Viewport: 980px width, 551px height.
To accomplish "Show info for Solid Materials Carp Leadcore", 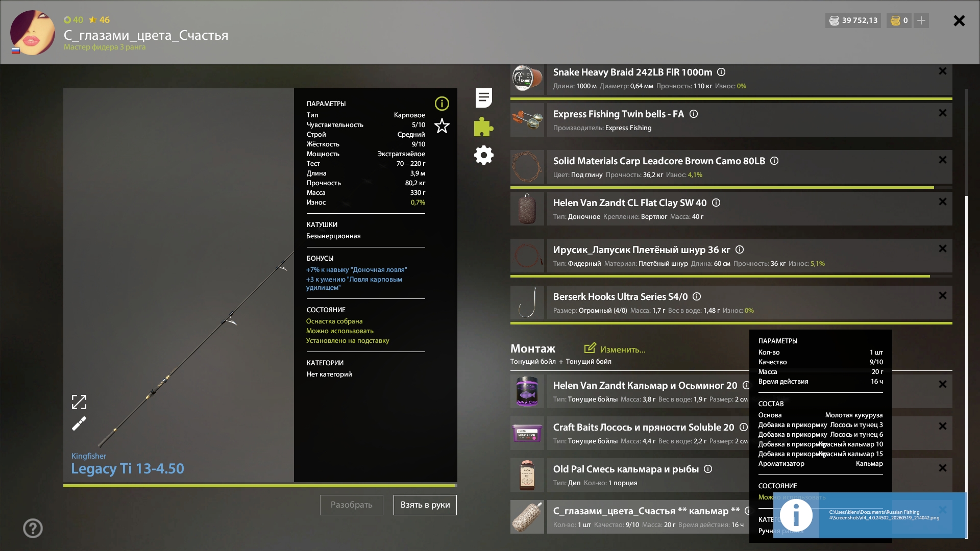I will coord(774,161).
